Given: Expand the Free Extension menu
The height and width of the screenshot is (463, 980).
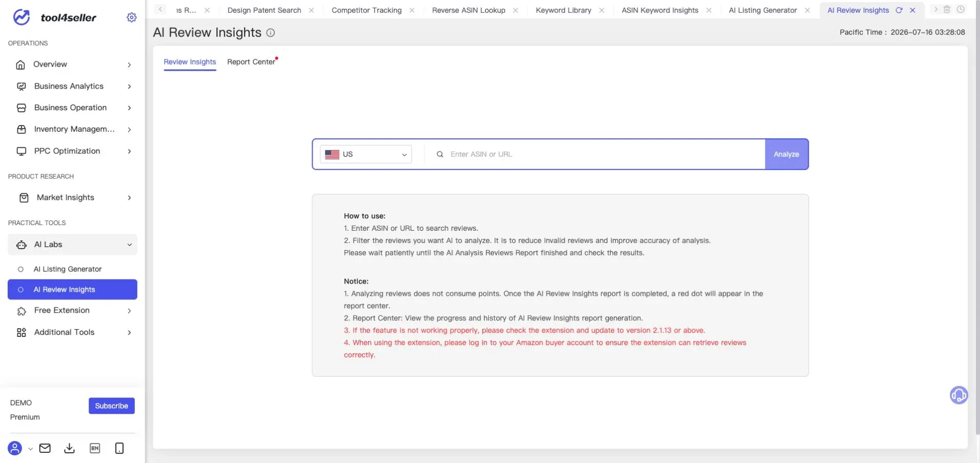Looking at the screenshot, I should 129,311.
